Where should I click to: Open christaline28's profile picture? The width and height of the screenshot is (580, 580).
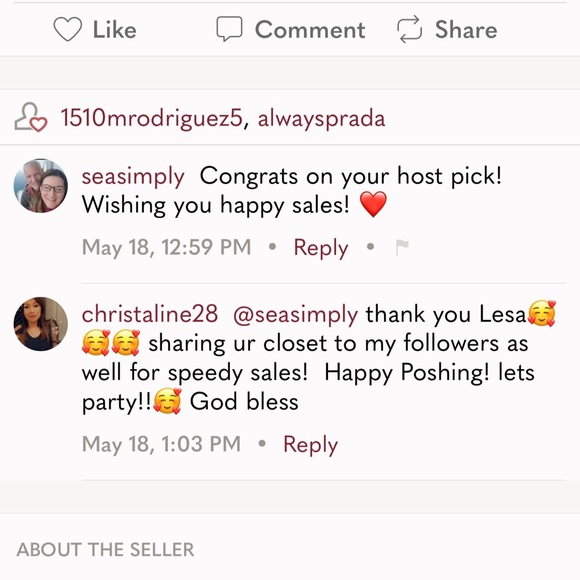(x=41, y=324)
